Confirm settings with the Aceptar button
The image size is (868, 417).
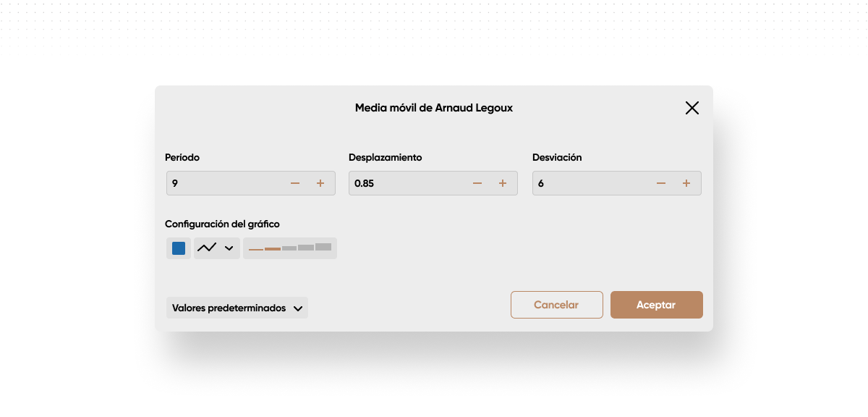[x=656, y=305]
